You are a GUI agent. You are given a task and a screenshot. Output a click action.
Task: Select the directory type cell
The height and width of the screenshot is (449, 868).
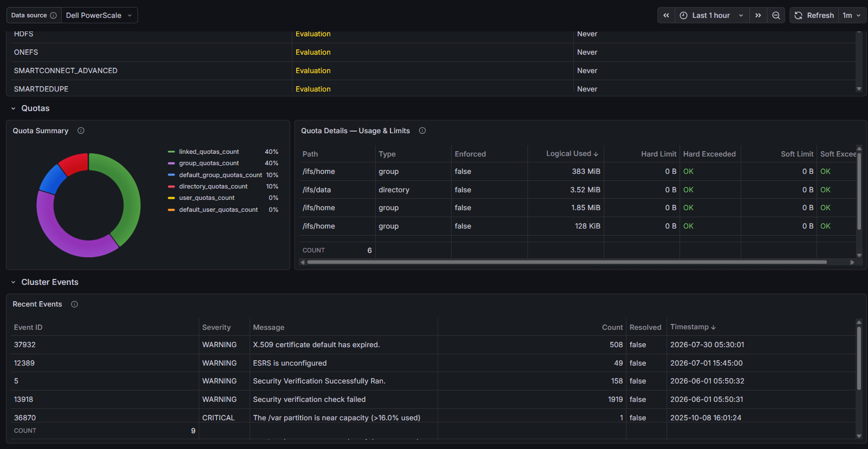[413, 190]
